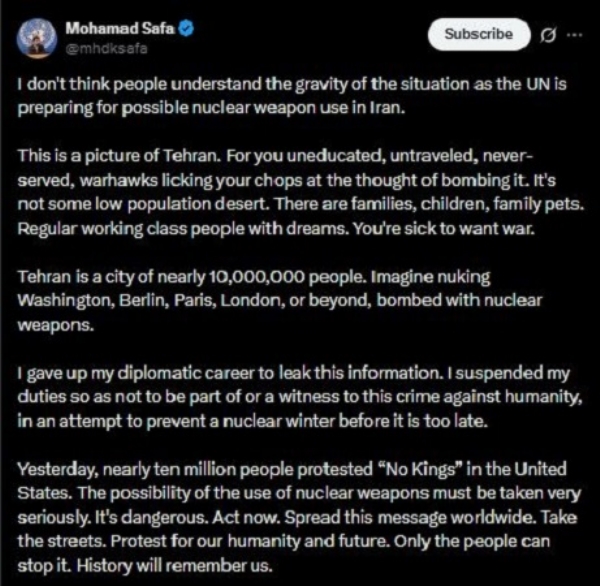Open the three-dot more options menu

572,34
